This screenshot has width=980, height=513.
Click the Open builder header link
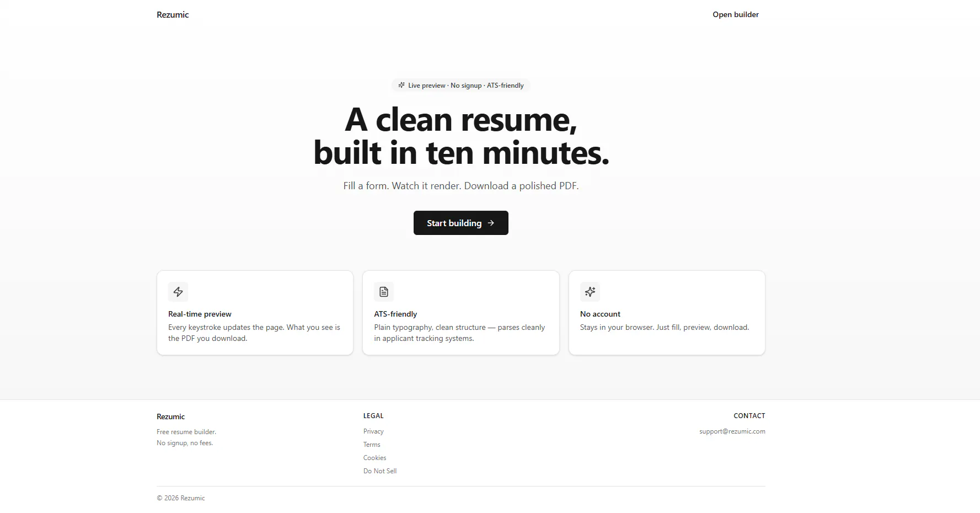pos(736,15)
